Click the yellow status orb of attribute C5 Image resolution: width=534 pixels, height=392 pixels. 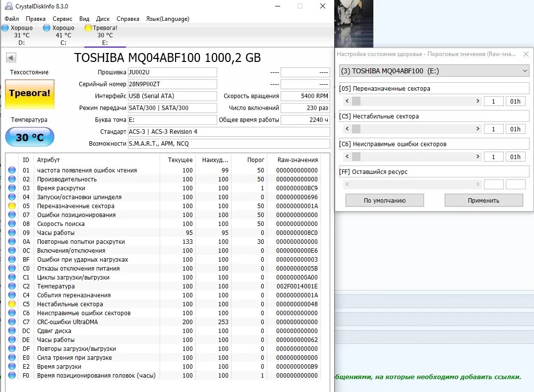point(12,304)
